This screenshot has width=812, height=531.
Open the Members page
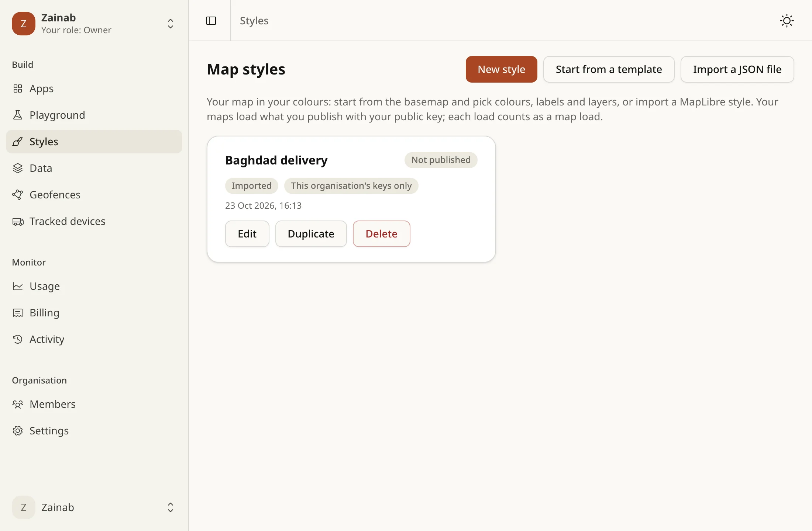94,404
